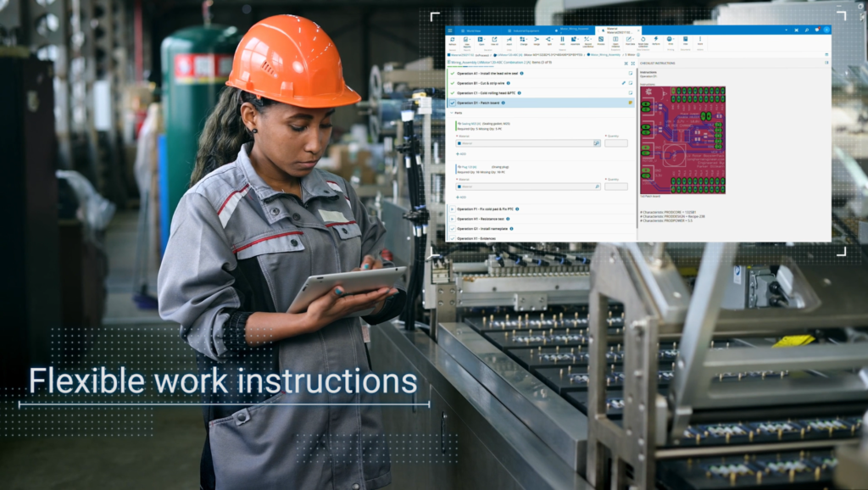This screenshot has height=490, width=868.
Task: Click the edit pencil on Operation B1
Action: pos(624,83)
